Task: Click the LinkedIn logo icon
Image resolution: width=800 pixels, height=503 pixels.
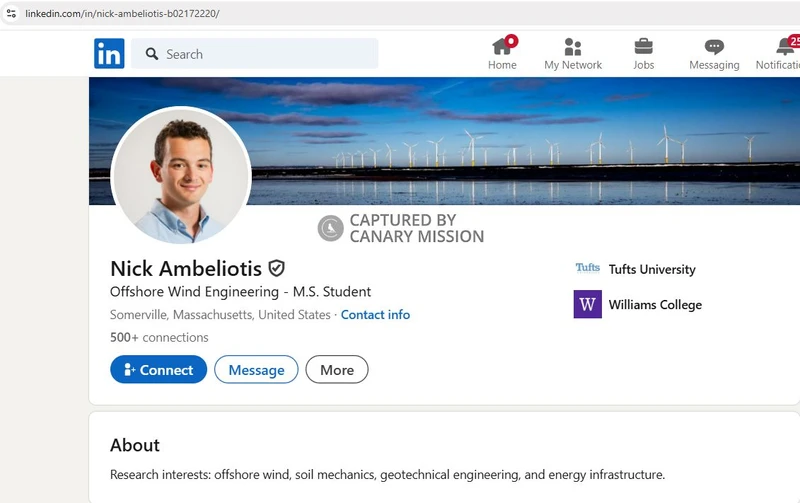Action: click(x=109, y=54)
